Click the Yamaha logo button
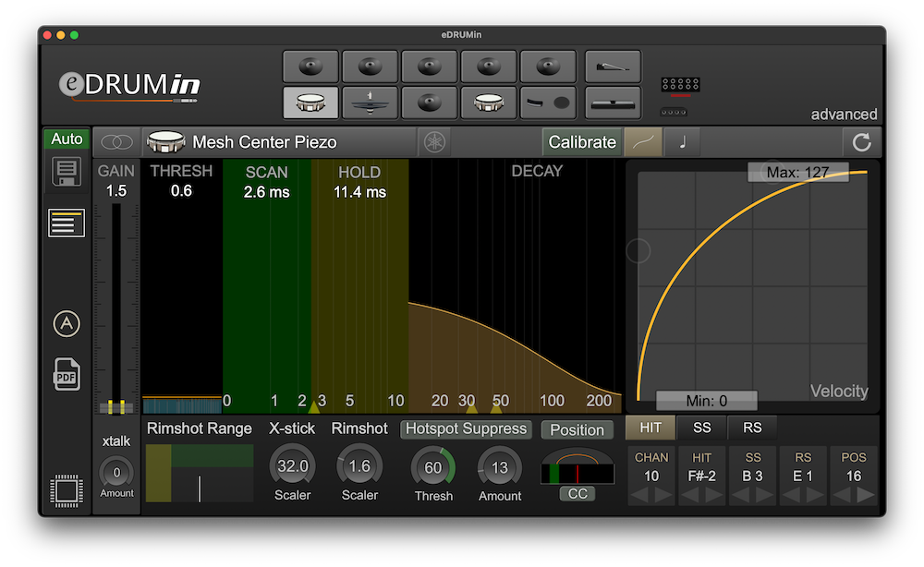This screenshot has width=924, height=567. tap(435, 142)
